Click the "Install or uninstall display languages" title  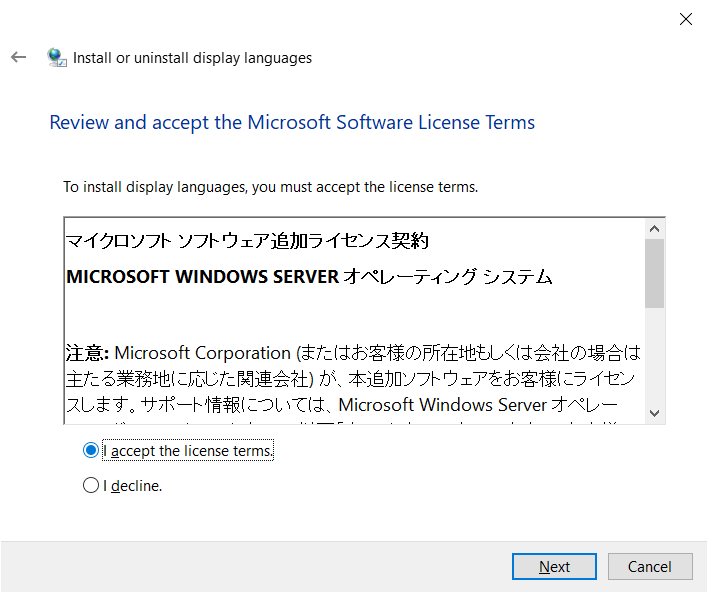click(192, 58)
